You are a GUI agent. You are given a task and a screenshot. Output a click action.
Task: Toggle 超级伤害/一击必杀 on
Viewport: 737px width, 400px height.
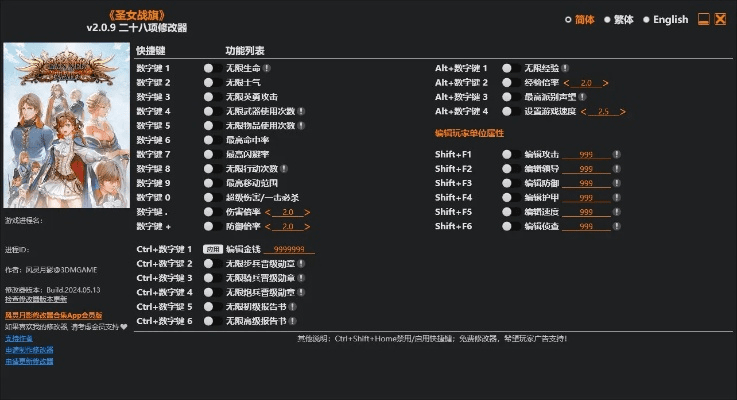[209, 198]
